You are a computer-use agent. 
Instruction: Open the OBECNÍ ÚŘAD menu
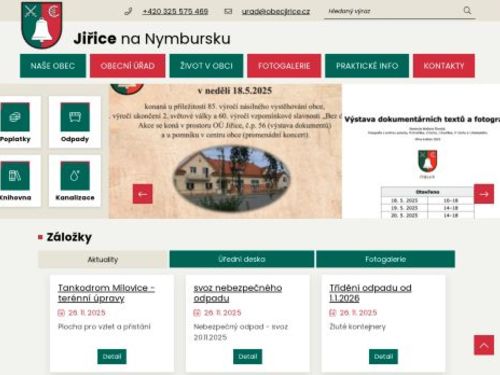128,66
